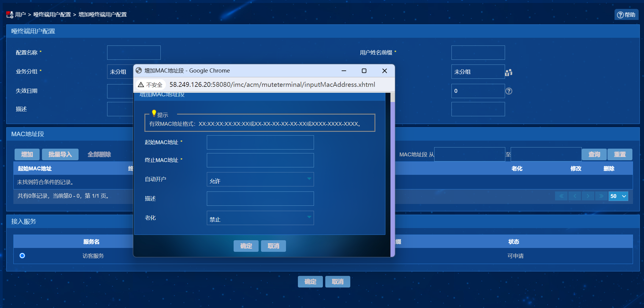
Task: Confirm the popup with 确定
Action: [246, 246]
